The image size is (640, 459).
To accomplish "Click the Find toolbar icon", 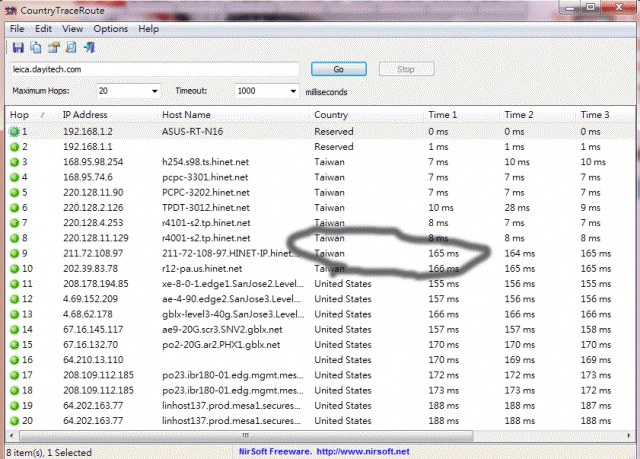I will click(x=71, y=48).
